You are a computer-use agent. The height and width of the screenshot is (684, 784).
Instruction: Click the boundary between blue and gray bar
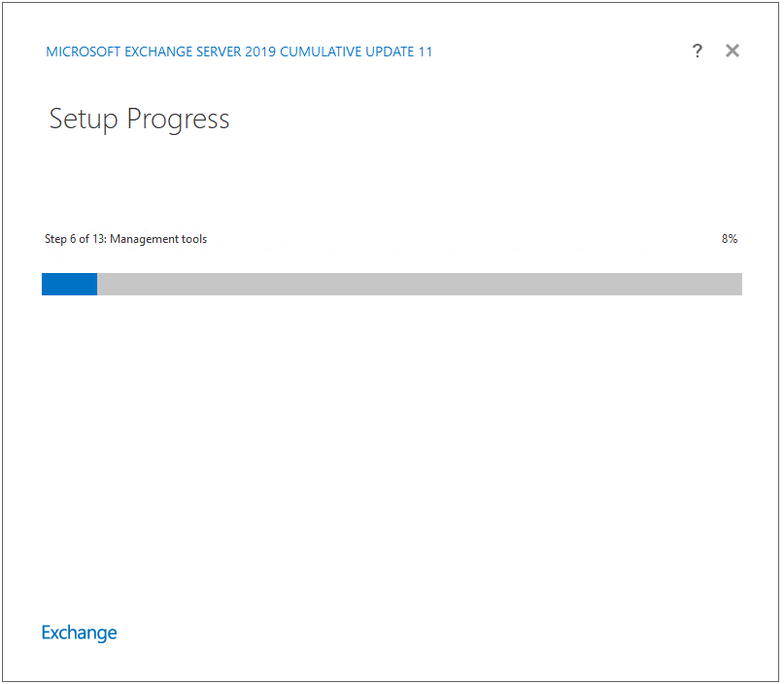97,284
